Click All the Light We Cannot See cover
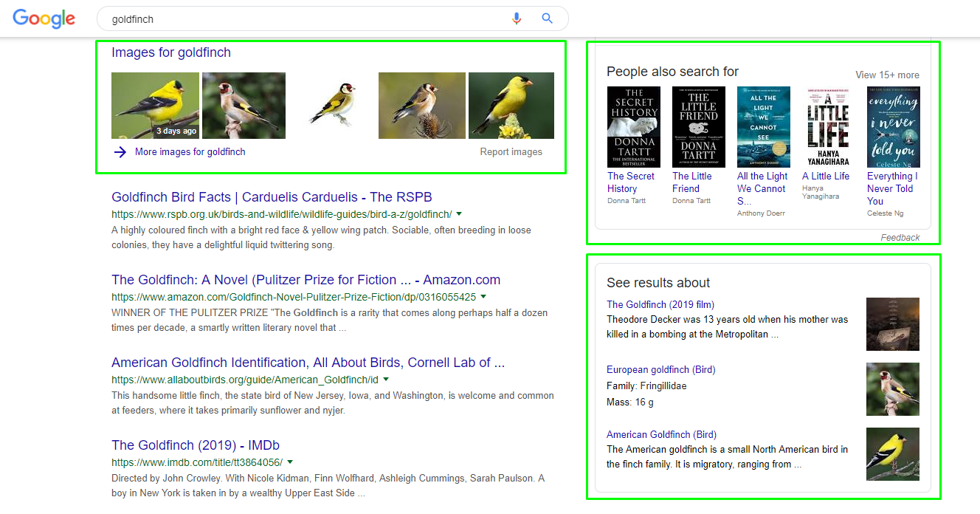Image resolution: width=980 pixels, height=514 pixels. (763, 127)
